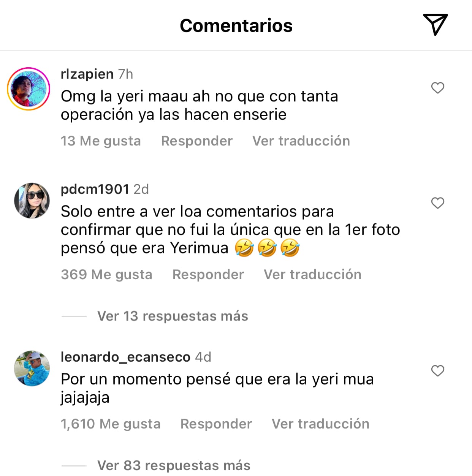
Task: Translate rlzapien's comment
Action: pyautogui.click(x=301, y=141)
